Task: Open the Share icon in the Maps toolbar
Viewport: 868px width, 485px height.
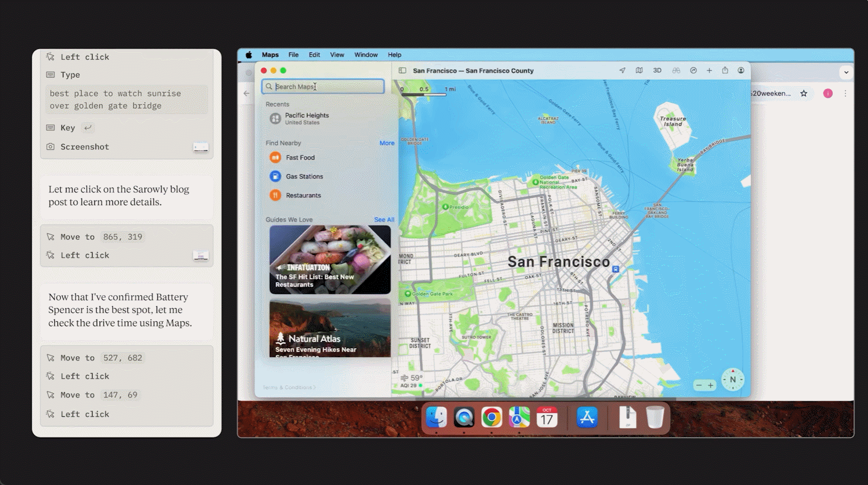Action: 725,71
